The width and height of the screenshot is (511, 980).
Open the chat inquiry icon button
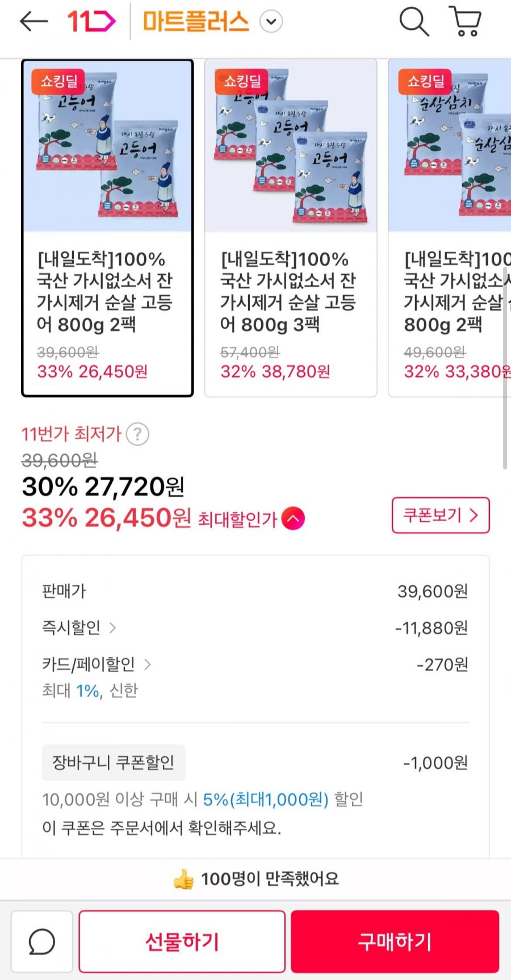(x=42, y=941)
